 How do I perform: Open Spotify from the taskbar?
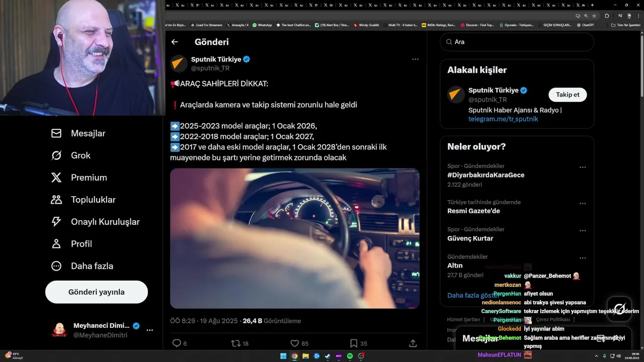[x=350, y=356]
